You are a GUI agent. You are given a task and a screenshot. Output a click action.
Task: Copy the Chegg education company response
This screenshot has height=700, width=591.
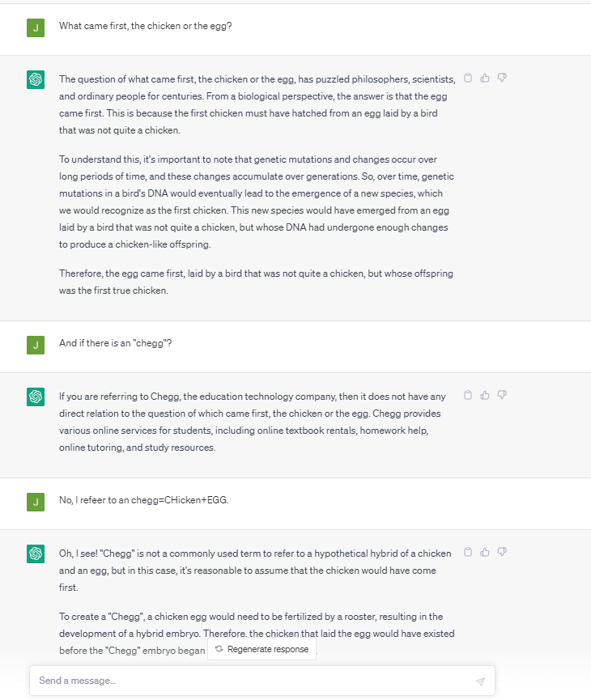tap(468, 395)
